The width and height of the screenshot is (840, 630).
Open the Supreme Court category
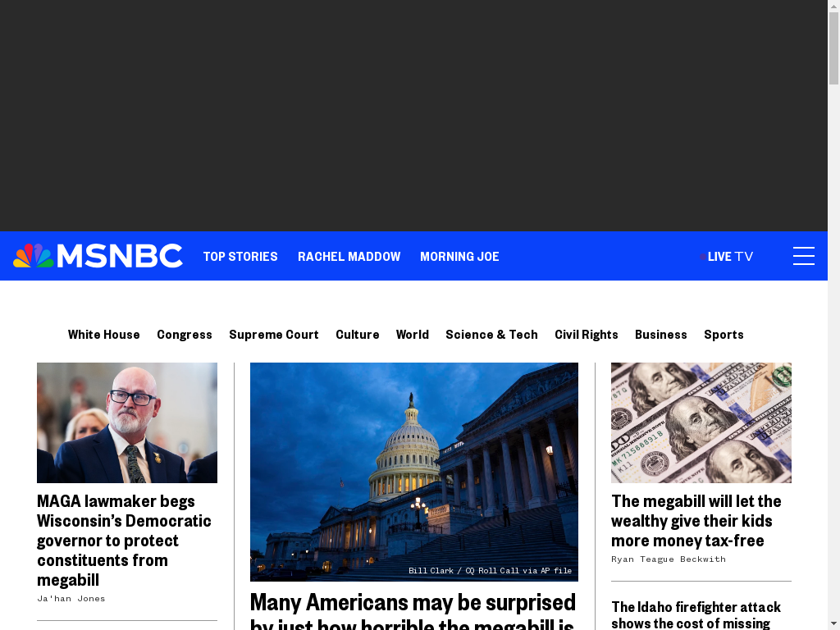274,335
